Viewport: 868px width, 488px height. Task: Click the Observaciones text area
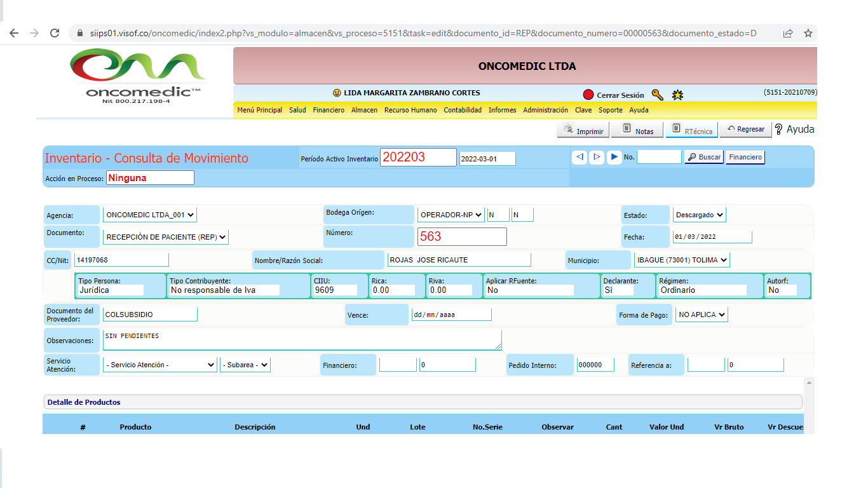point(302,340)
